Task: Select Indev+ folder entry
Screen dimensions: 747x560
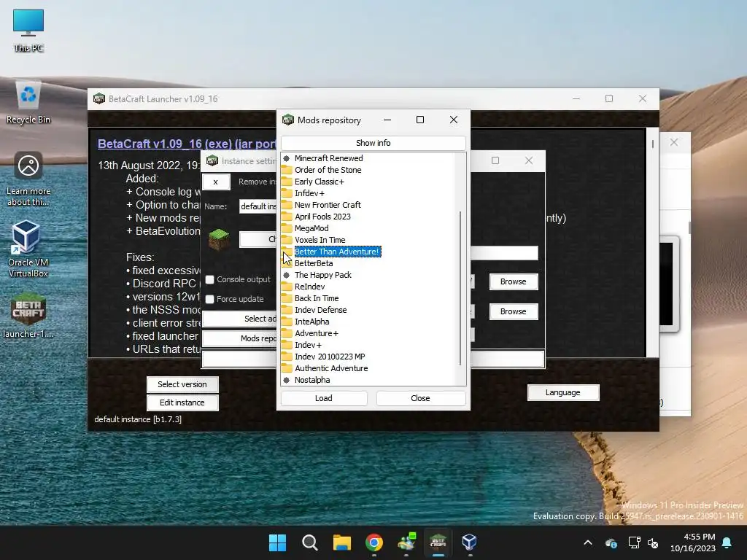Action: coord(308,345)
